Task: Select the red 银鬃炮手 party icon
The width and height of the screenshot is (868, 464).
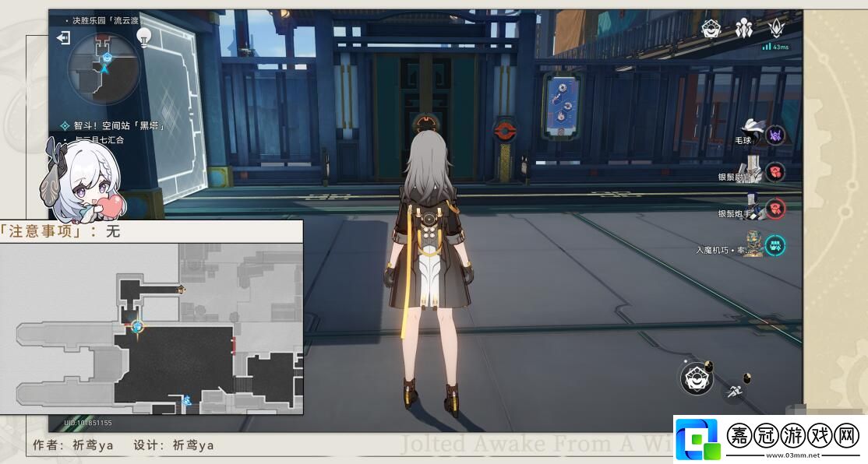Action: [x=775, y=209]
